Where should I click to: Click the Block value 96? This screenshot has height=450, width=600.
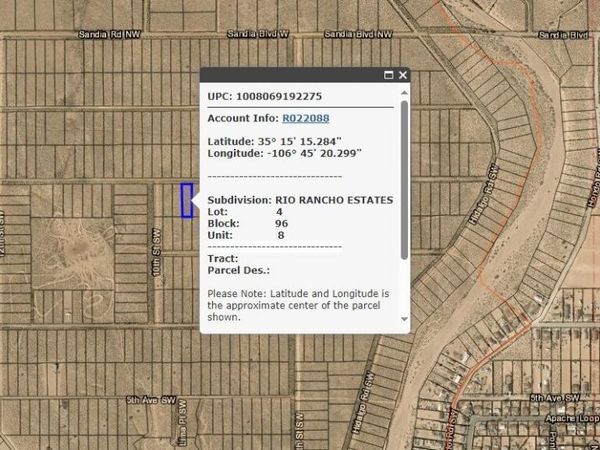click(x=282, y=223)
